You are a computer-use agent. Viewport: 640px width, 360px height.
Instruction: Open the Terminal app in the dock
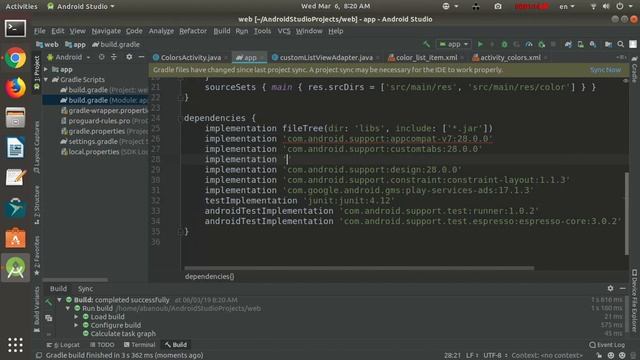pyautogui.click(x=16, y=29)
